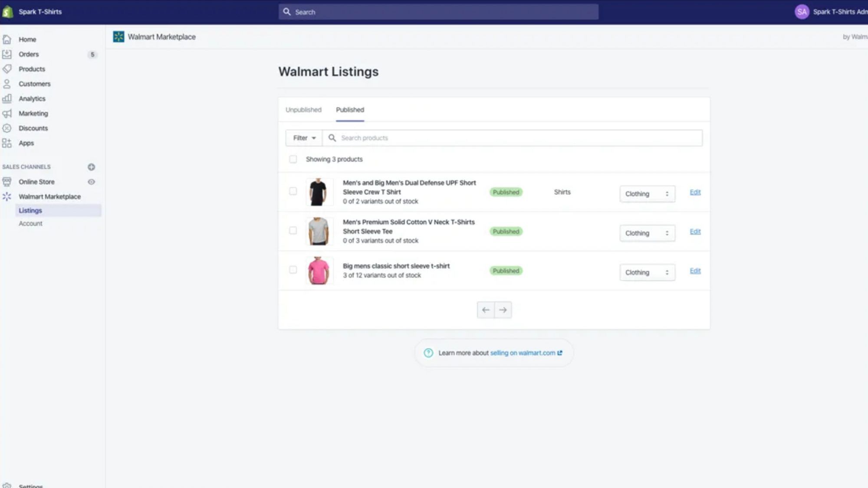
Task: Check the Big mens classic t-shirt row
Action: click(293, 270)
